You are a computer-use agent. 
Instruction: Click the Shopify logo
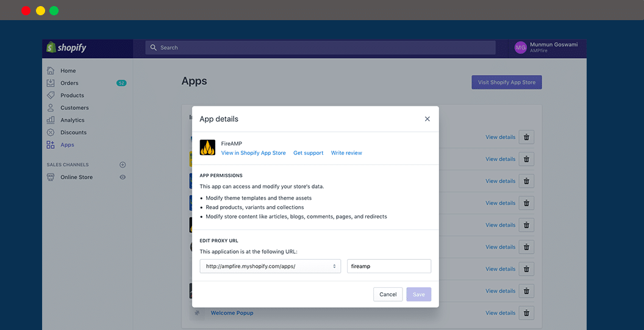click(x=66, y=48)
